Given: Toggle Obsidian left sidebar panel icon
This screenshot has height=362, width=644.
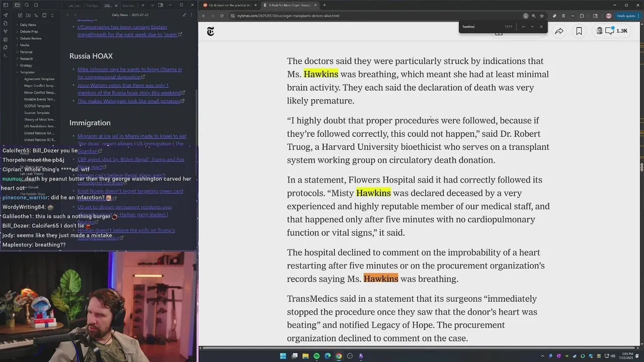Looking at the screenshot, I should pyautogui.click(x=6, y=5).
